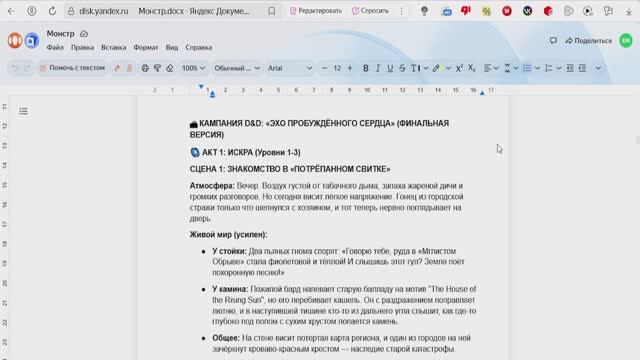Toggle strikethrough formatting
Viewport: 640px width, 360px height.
tap(402, 68)
